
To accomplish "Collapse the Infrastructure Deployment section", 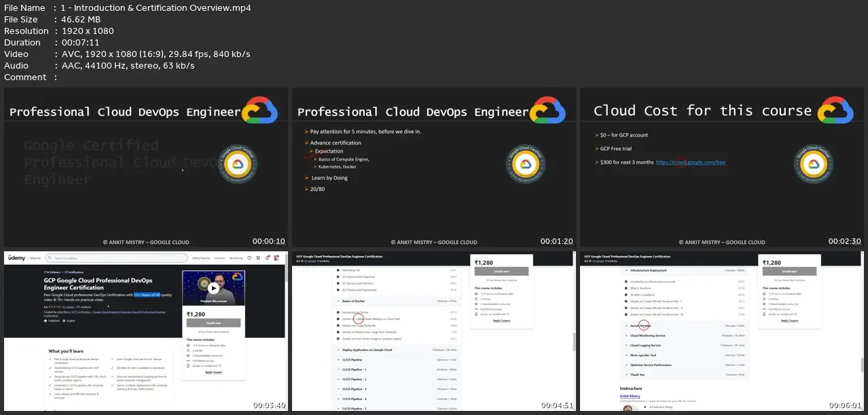I will pyautogui.click(x=685, y=270).
